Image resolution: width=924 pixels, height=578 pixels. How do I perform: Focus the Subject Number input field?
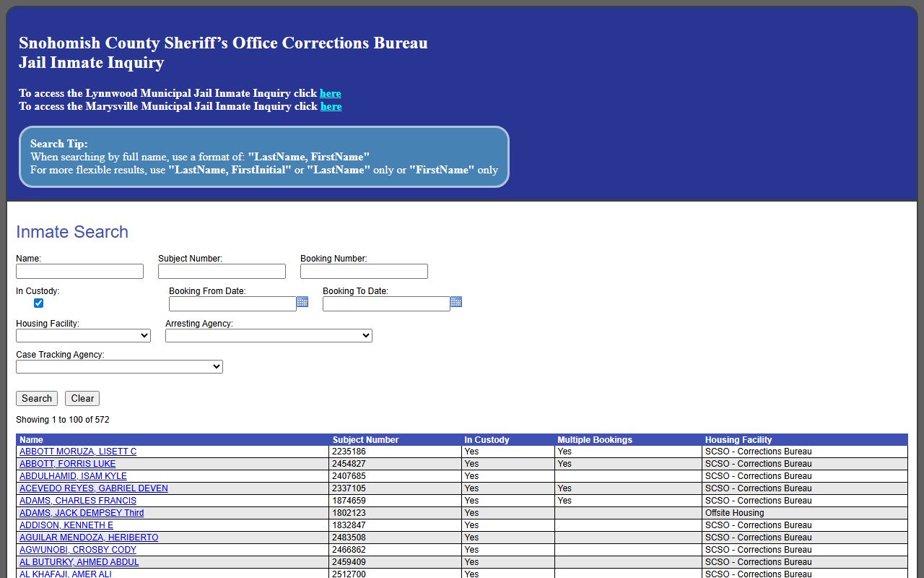[x=222, y=271]
